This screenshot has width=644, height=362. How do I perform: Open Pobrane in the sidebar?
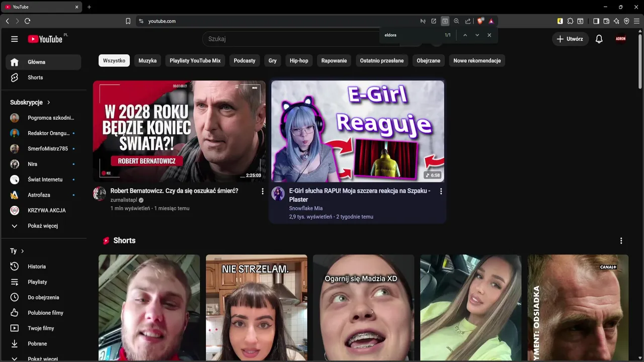[x=43, y=344]
